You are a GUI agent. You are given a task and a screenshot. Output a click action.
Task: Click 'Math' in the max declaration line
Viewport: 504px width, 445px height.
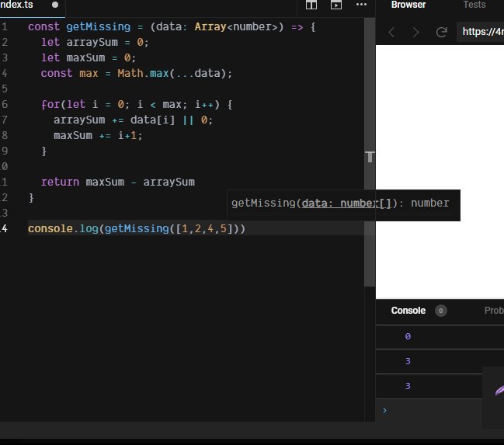pyautogui.click(x=130, y=73)
